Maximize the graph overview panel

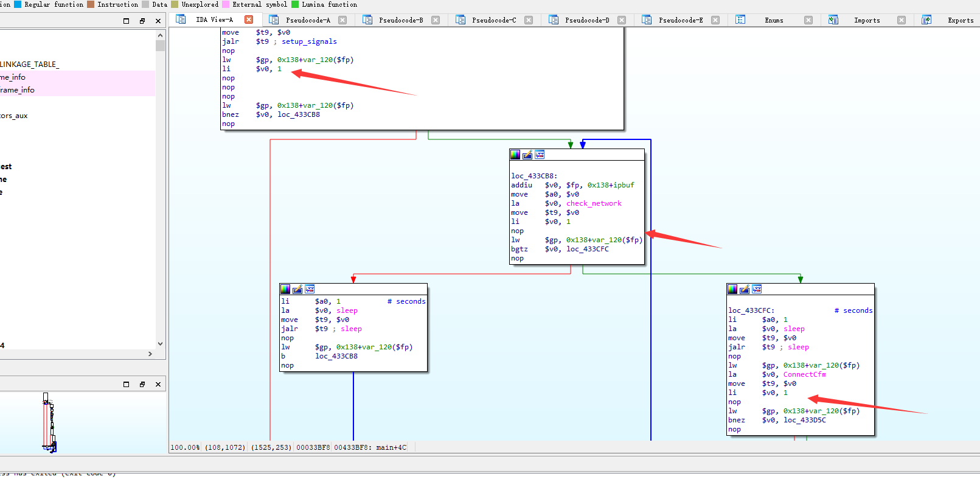tap(127, 384)
